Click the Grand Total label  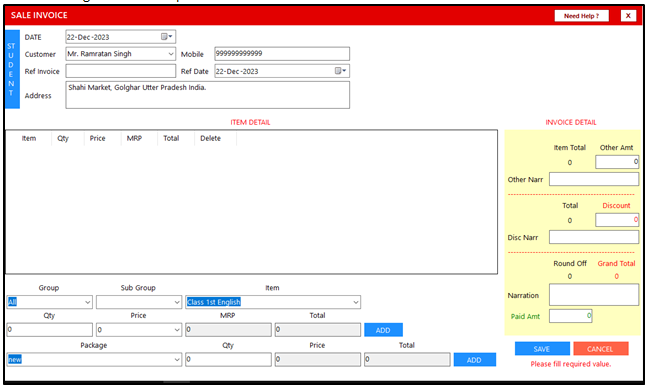tap(617, 264)
